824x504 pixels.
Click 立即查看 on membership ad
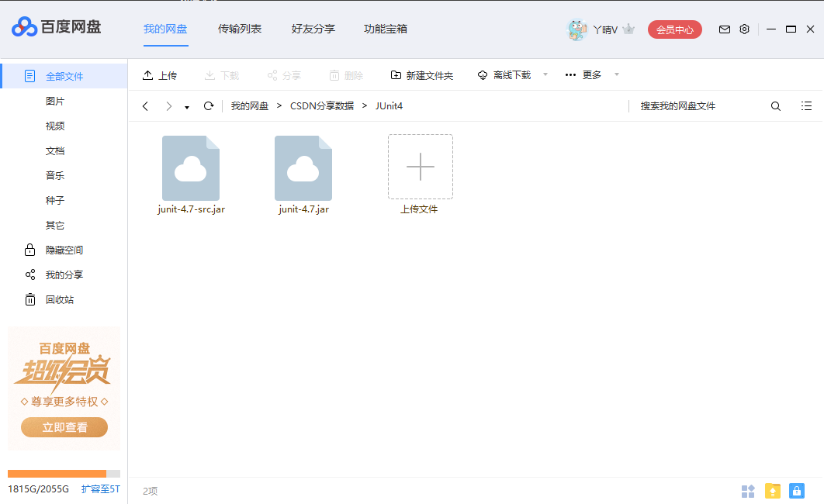click(x=64, y=427)
